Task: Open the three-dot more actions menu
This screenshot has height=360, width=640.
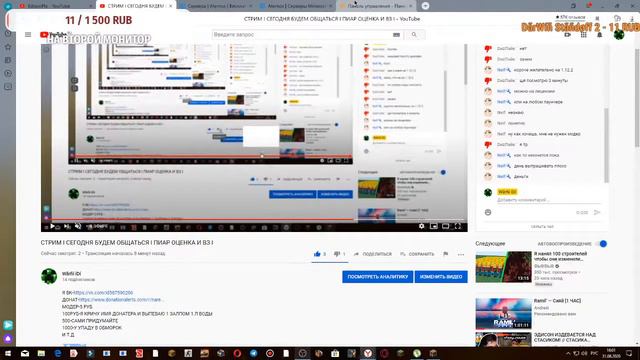Action: tap(461, 254)
